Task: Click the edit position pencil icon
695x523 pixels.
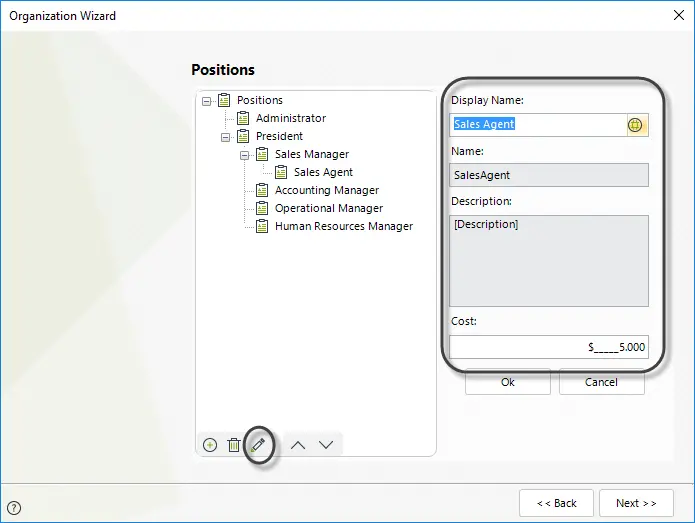Action: [258, 445]
